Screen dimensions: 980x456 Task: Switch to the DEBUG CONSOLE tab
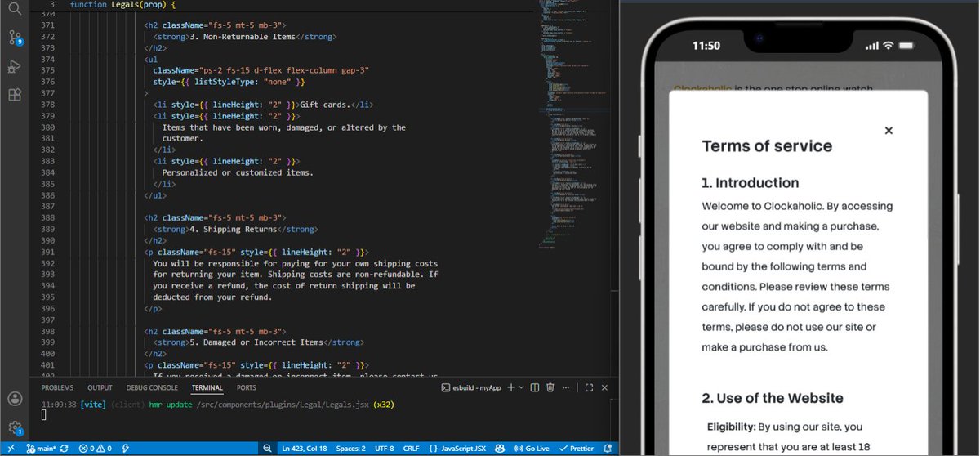coord(152,387)
